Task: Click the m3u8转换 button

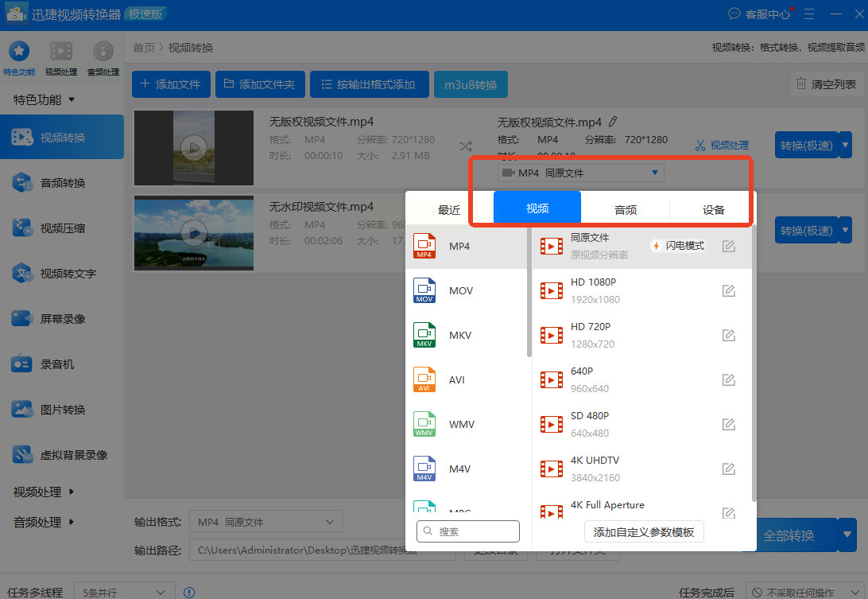Action: coord(471,84)
